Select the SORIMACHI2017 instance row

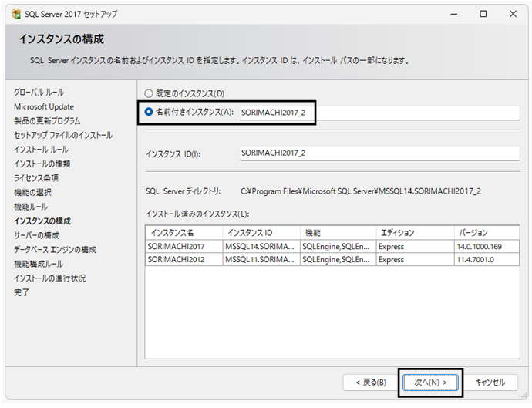pos(332,247)
